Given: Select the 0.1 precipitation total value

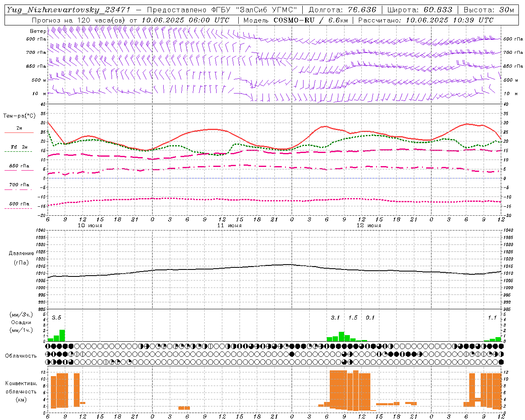Looking at the screenshot, I should point(370,318).
